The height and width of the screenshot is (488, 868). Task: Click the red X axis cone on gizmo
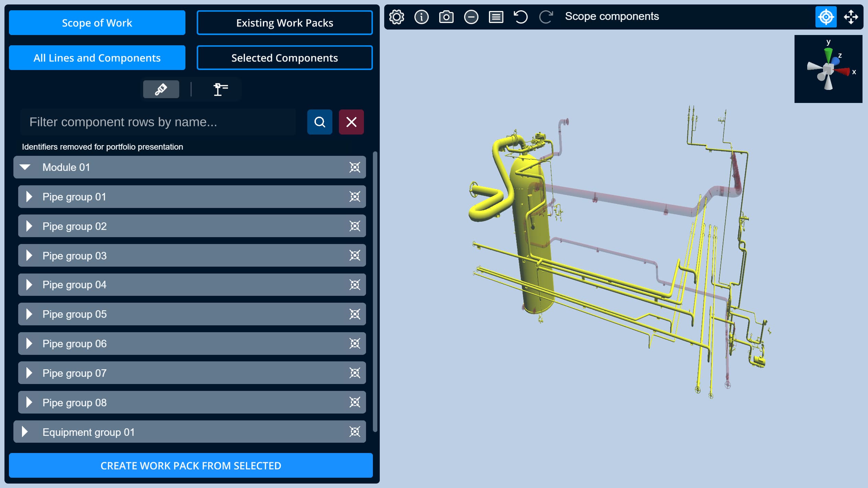(842, 71)
